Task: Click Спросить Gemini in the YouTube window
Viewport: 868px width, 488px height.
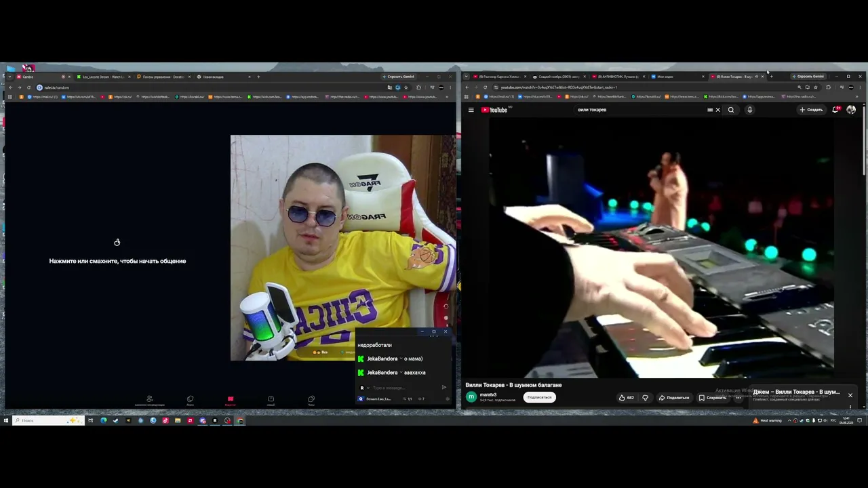Action: (x=808, y=77)
